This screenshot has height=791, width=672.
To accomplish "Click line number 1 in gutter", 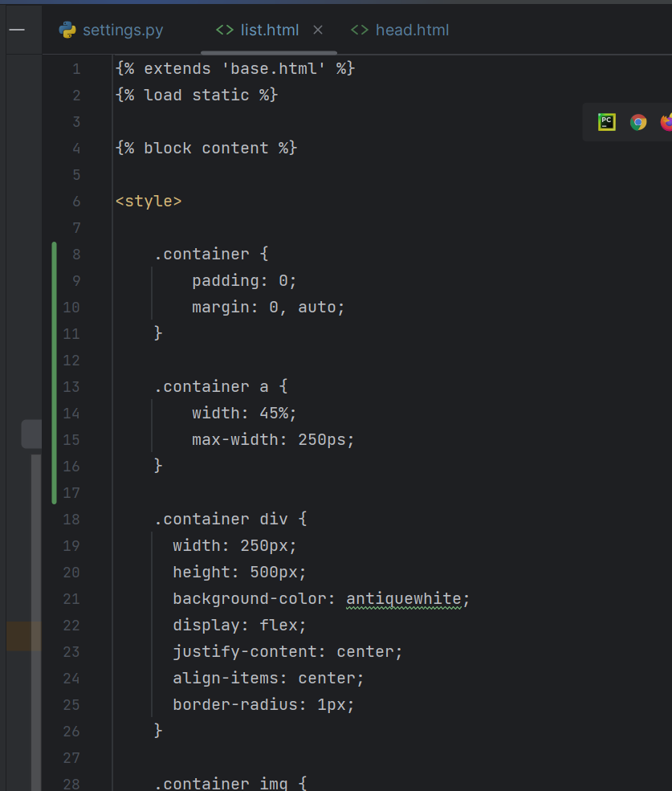I will point(76,68).
